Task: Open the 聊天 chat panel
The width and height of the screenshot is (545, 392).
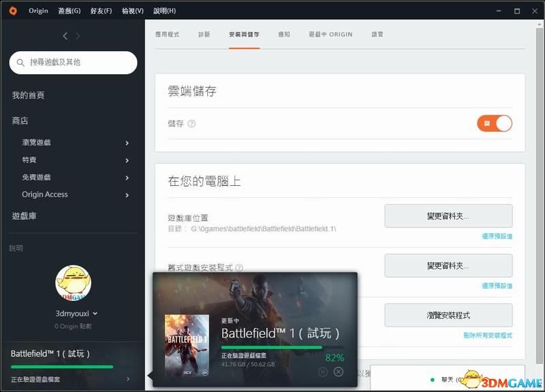Action: coord(448,378)
